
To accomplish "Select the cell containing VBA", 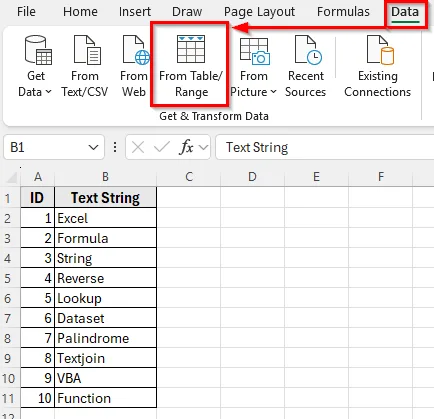I will (105, 378).
